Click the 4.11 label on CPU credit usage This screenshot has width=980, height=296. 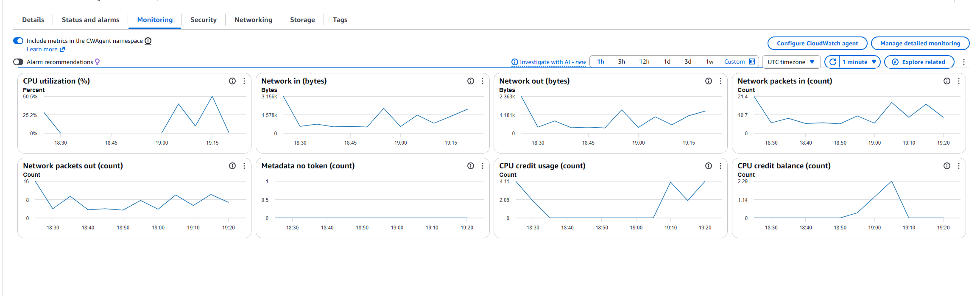point(504,182)
